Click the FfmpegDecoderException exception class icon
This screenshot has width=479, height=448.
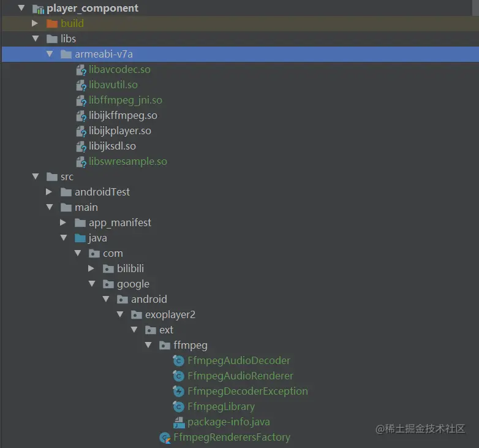pos(178,392)
